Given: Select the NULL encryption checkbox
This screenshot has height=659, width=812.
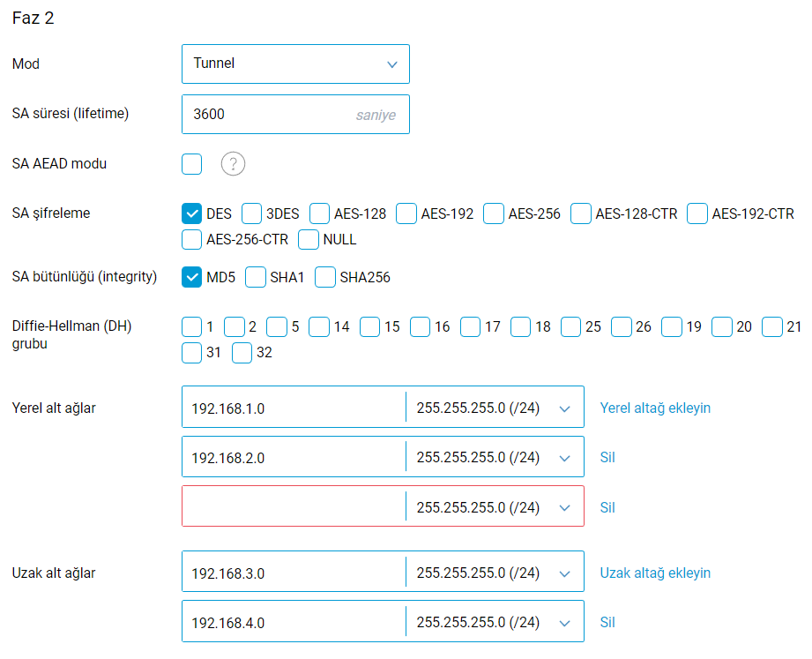Looking at the screenshot, I should (x=309, y=239).
